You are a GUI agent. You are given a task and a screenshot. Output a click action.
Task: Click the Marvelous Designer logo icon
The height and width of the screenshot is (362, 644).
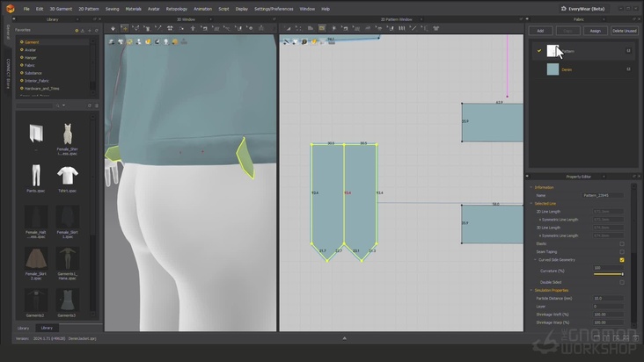tap(10, 8)
